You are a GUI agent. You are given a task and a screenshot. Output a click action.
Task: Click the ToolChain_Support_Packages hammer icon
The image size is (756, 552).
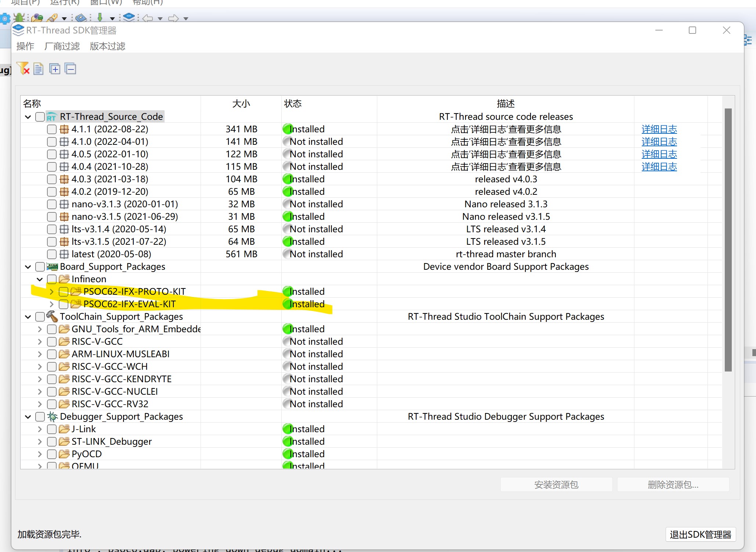[52, 316]
